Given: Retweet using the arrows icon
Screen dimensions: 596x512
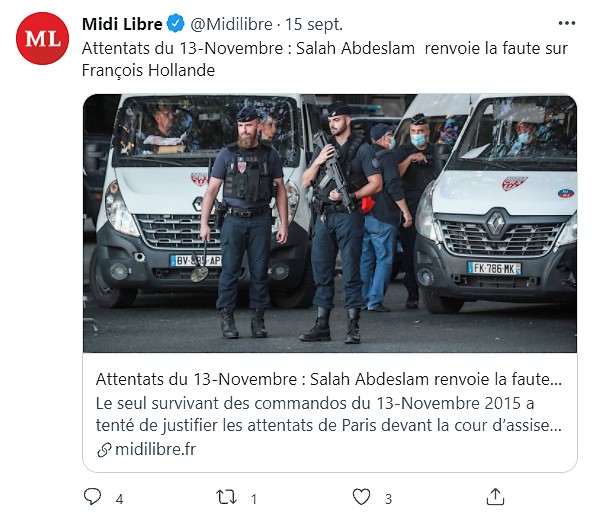Looking at the screenshot, I should [227, 497].
